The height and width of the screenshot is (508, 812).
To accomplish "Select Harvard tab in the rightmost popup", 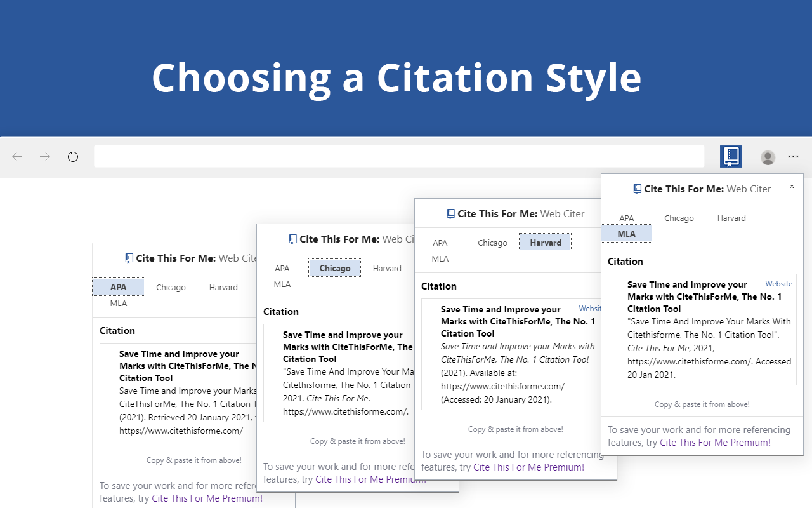I will tap(731, 218).
